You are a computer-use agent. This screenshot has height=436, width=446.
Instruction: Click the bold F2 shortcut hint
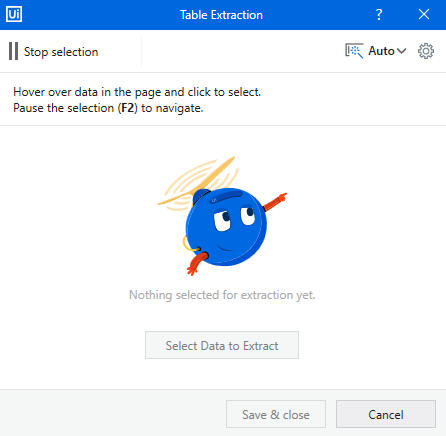(128, 108)
